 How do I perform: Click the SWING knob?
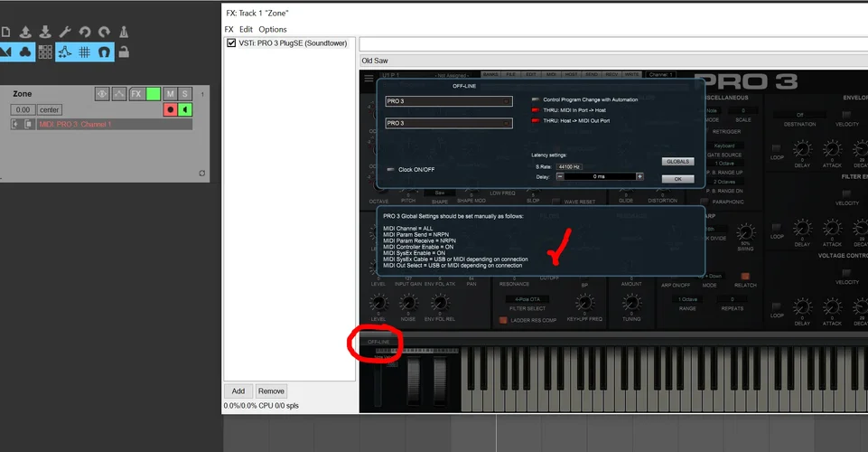click(x=745, y=232)
